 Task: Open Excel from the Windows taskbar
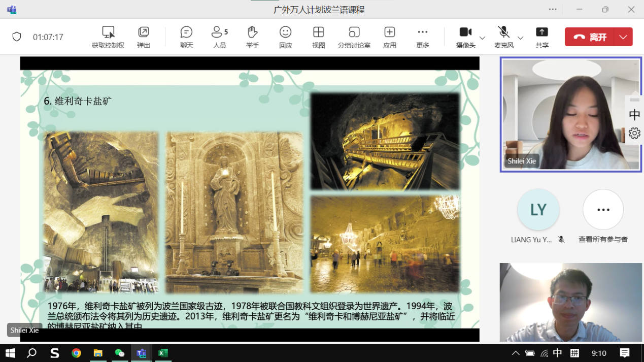pos(163,353)
